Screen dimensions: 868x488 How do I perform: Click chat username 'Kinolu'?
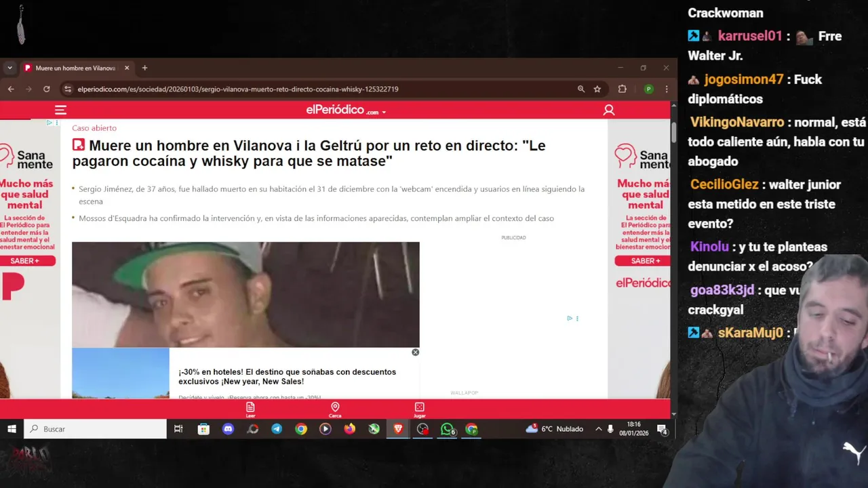pos(709,247)
